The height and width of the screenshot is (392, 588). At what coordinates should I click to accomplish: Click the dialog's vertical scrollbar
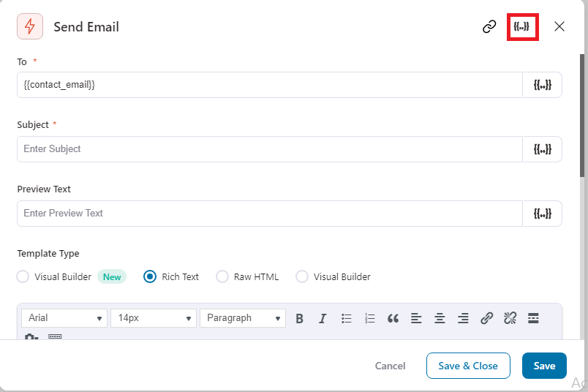(x=582, y=116)
